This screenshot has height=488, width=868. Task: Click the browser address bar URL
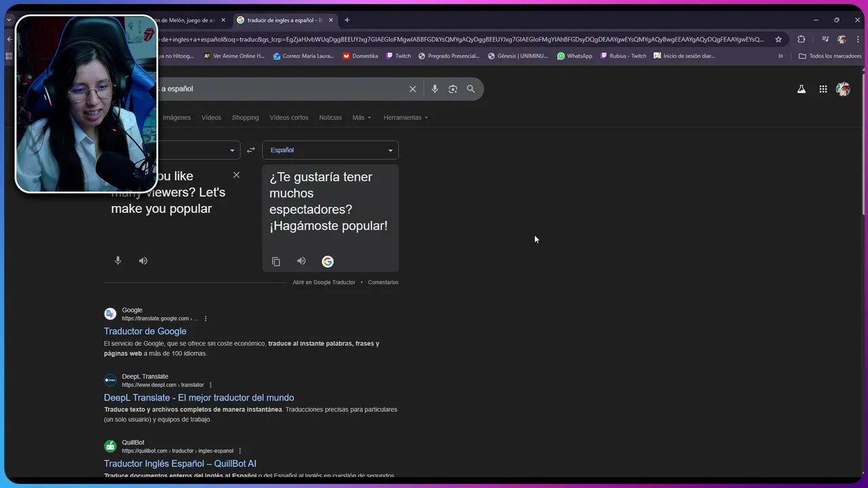coord(461,39)
